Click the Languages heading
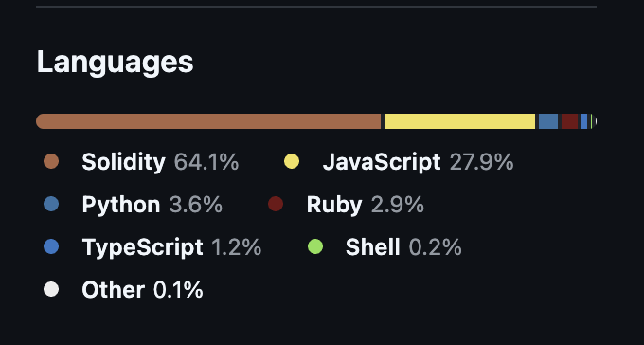This screenshot has width=644, height=345. [115, 63]
